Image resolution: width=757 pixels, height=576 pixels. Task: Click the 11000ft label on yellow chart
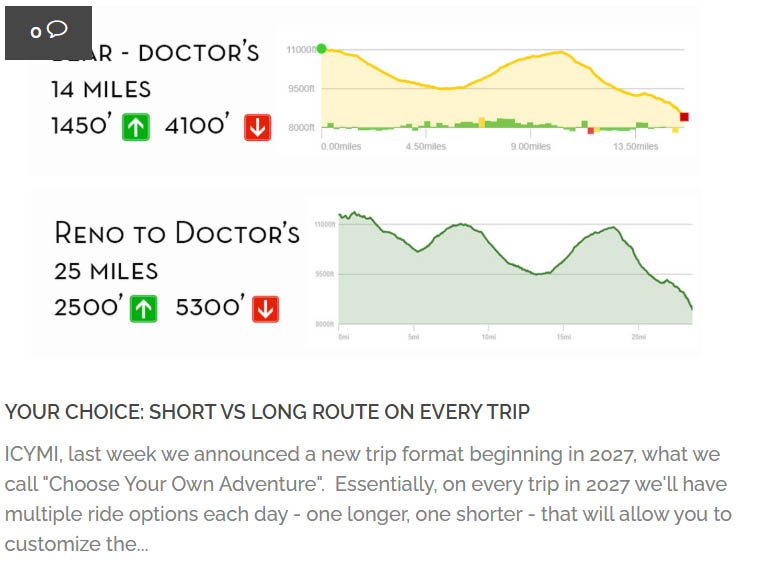(301, 50)
